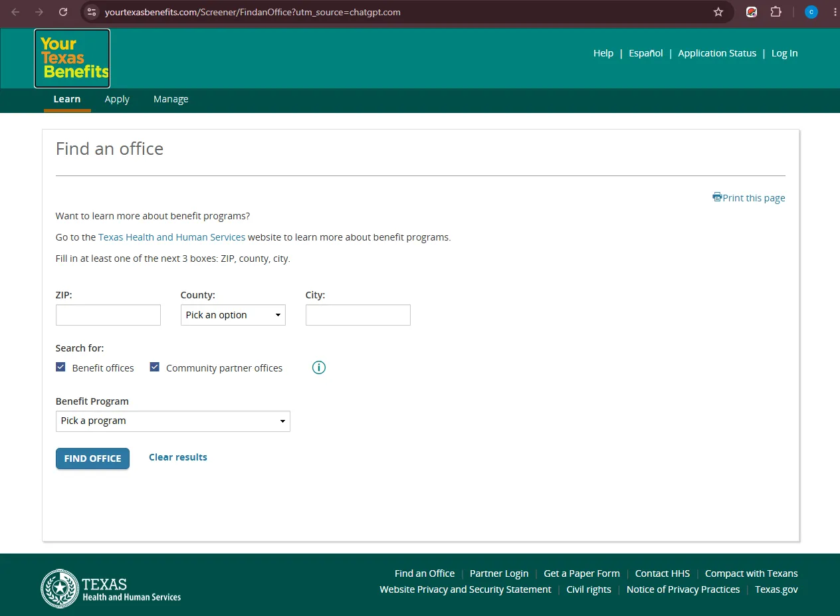This screenshot has width=840, height=616.
Task: Click the Your Texas Benefits logo
Action: tap(72, 58)
